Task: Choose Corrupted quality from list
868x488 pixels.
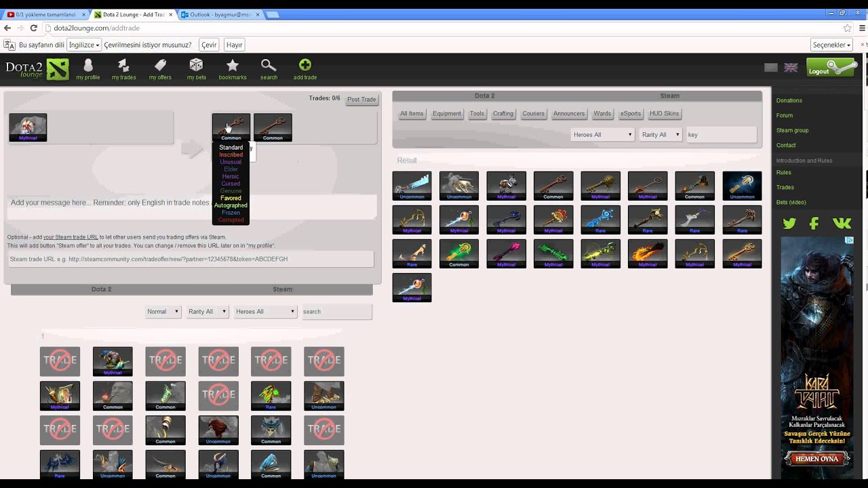Action: click(231, 220)
